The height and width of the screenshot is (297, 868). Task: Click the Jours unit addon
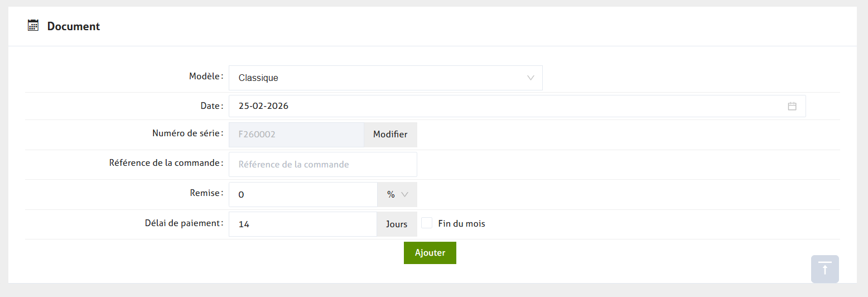pos(397,224)
